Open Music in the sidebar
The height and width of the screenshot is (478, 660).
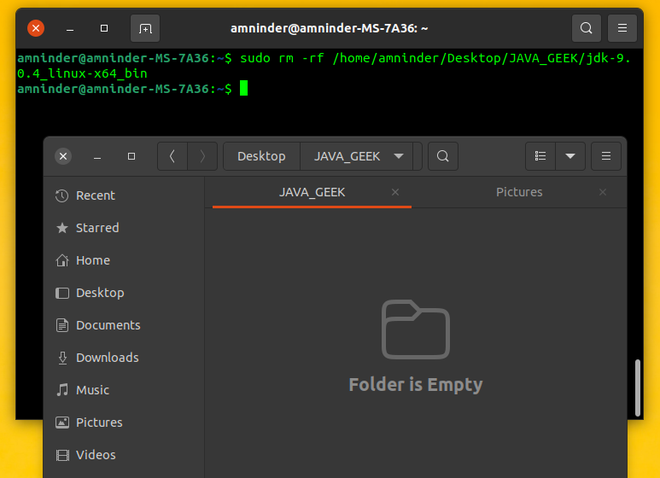124,390
